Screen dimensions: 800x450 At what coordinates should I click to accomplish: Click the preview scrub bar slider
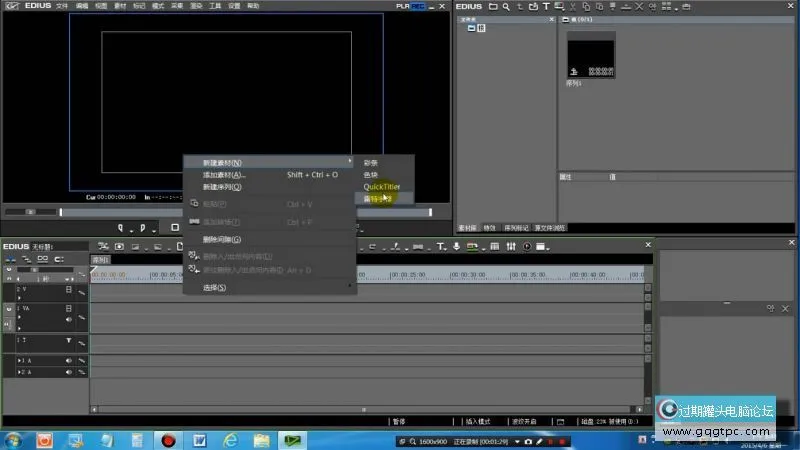point(60,212)
